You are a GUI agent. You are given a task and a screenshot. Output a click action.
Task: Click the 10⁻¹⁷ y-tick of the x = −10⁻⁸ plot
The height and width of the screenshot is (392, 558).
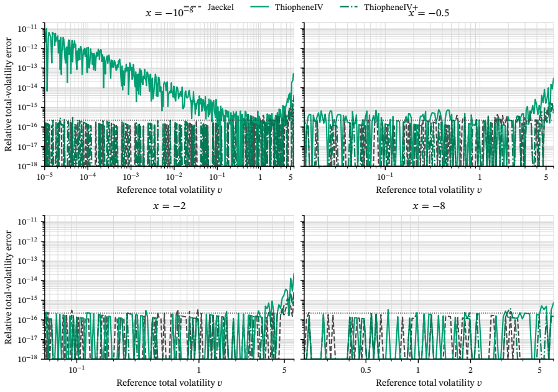click(29, 146)
